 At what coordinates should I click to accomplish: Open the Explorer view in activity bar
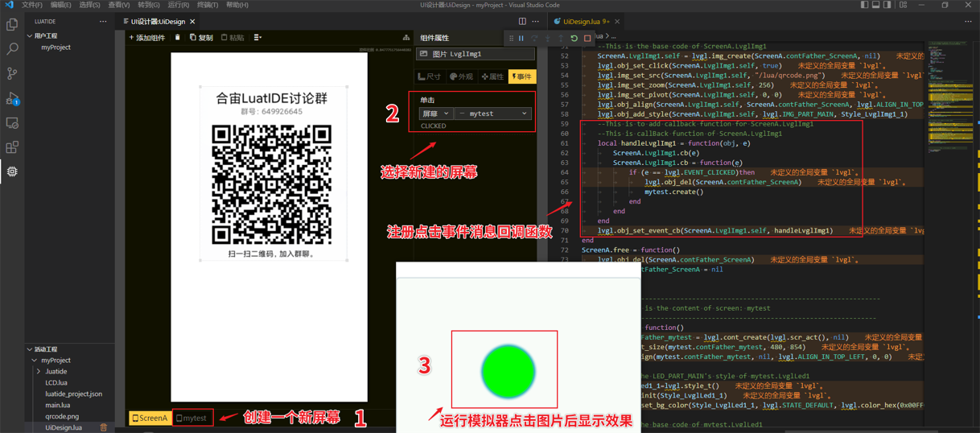tap(12, 25)
